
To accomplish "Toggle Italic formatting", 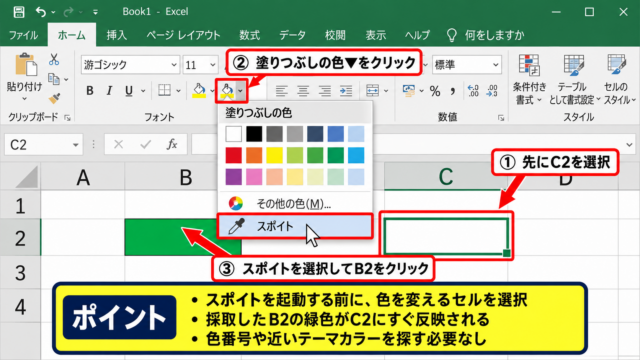I will pyautogui.click(x=109, y=91).
